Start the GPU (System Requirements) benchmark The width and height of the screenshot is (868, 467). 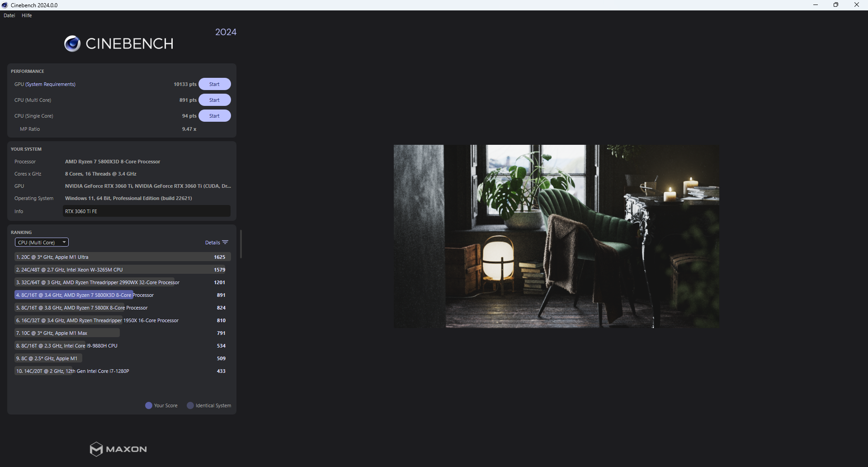(x=214, y=84)
